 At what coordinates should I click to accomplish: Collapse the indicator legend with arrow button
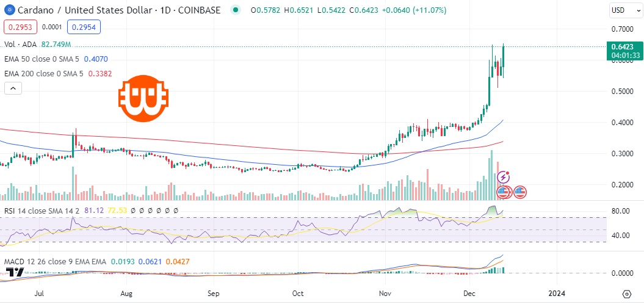(13, 88)
